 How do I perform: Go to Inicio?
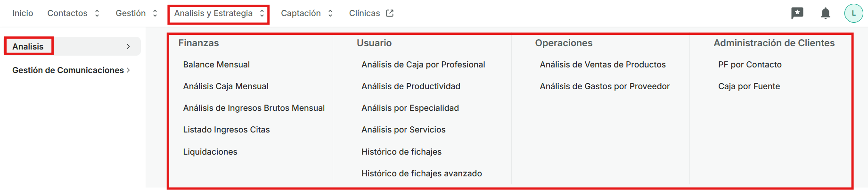23,13
